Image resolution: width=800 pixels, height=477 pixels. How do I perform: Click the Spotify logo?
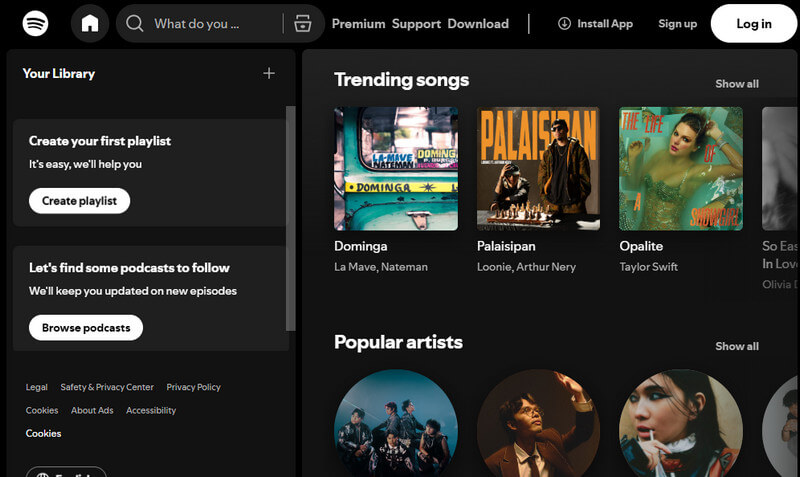coord(35,23)
